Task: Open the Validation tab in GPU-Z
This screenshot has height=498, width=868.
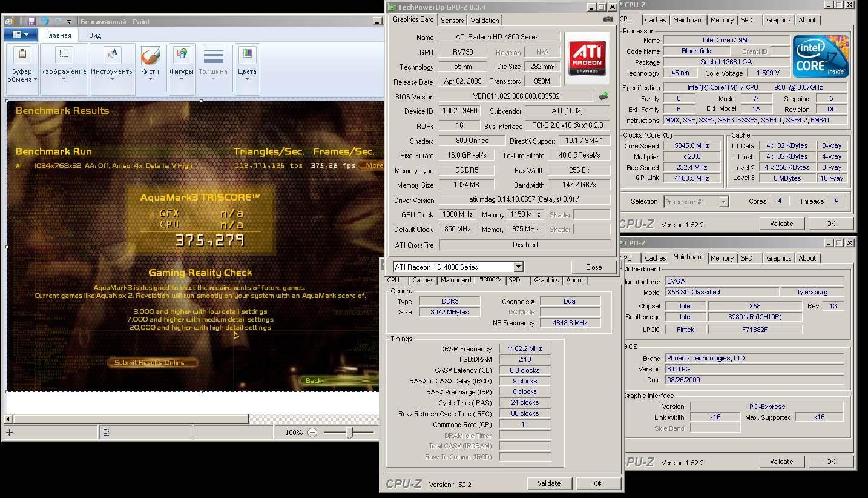Action: point(485,20)
